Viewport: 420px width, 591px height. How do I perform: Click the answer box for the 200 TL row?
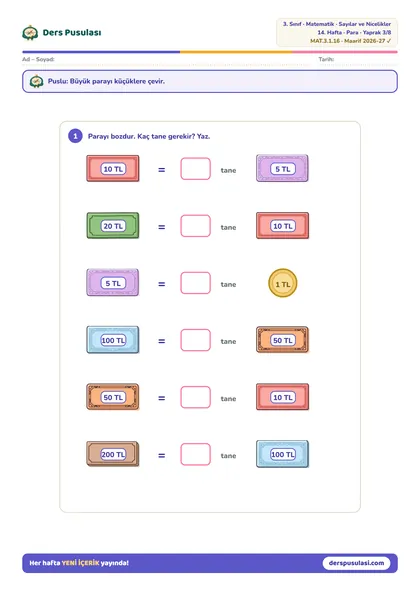pyautogui.click(x=195, y=454)
